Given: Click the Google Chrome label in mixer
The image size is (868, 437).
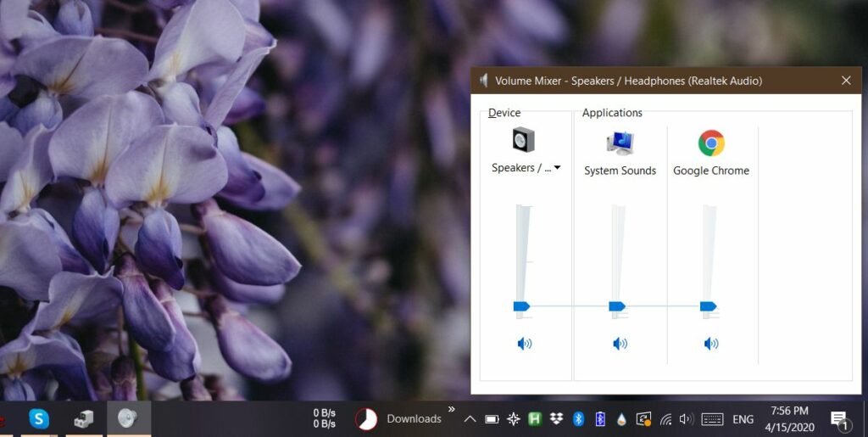Looking at the screenshot, I should (x=711, y=171).
